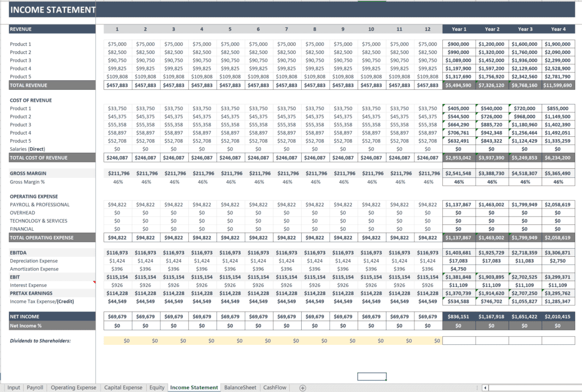The image size is (582, 392).
Task: Select the Gross Margin % label
Action: point(27,182)
